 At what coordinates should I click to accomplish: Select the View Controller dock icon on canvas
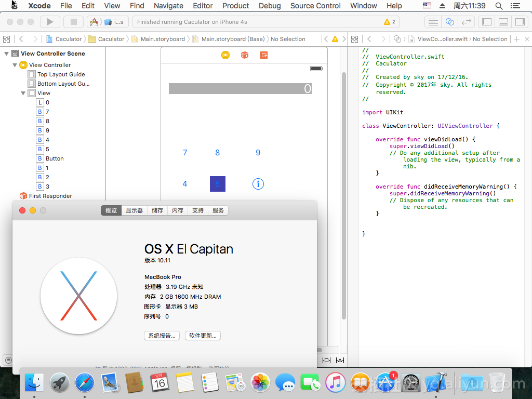point(225,55)
